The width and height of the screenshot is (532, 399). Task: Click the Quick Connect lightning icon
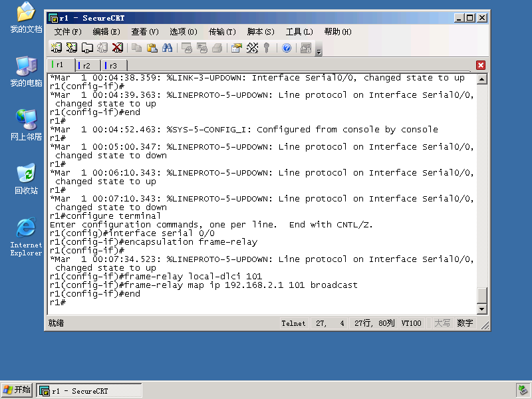click(x=72, y=48)
